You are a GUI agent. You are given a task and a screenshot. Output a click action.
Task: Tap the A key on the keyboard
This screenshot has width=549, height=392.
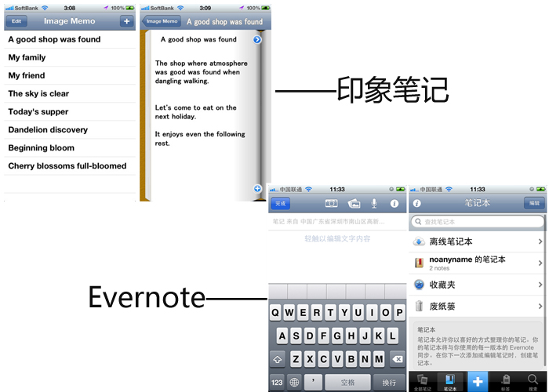click(282, 336)
